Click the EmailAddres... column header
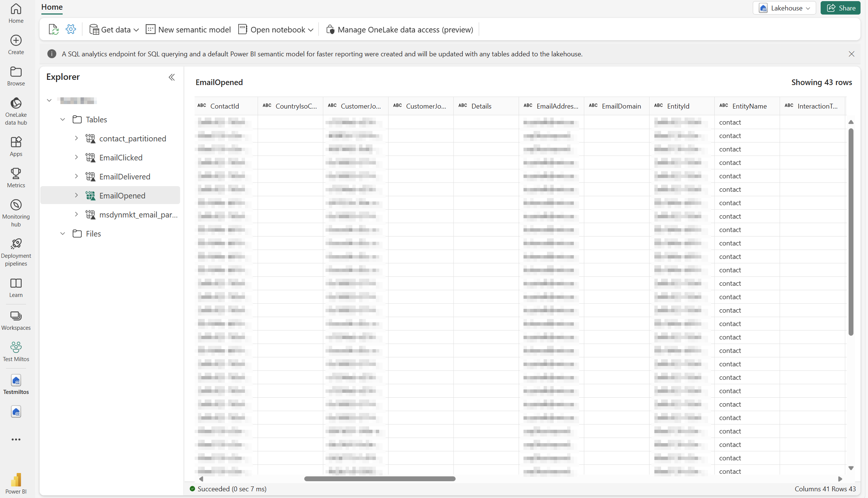 click(x=551, y=106)
